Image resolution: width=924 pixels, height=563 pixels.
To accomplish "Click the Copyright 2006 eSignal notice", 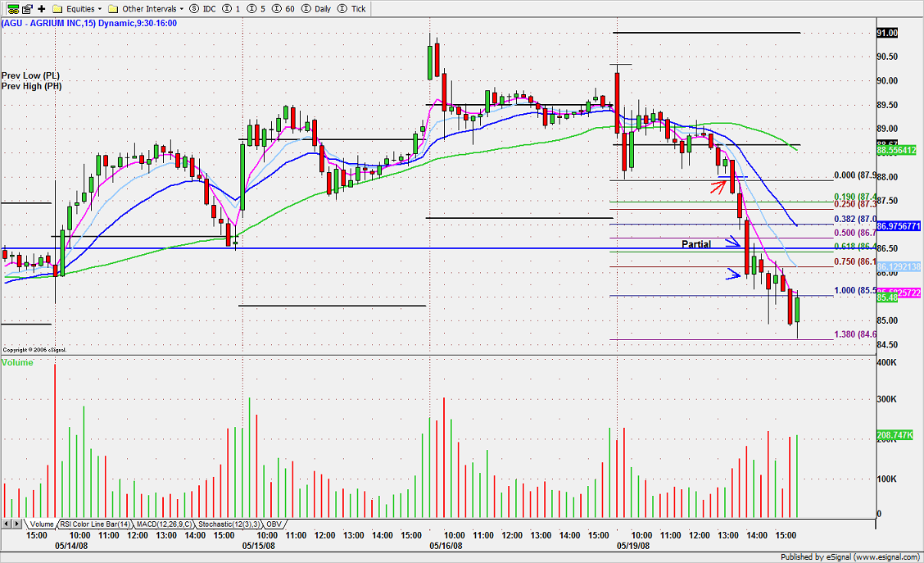I will tap(34, 350).
